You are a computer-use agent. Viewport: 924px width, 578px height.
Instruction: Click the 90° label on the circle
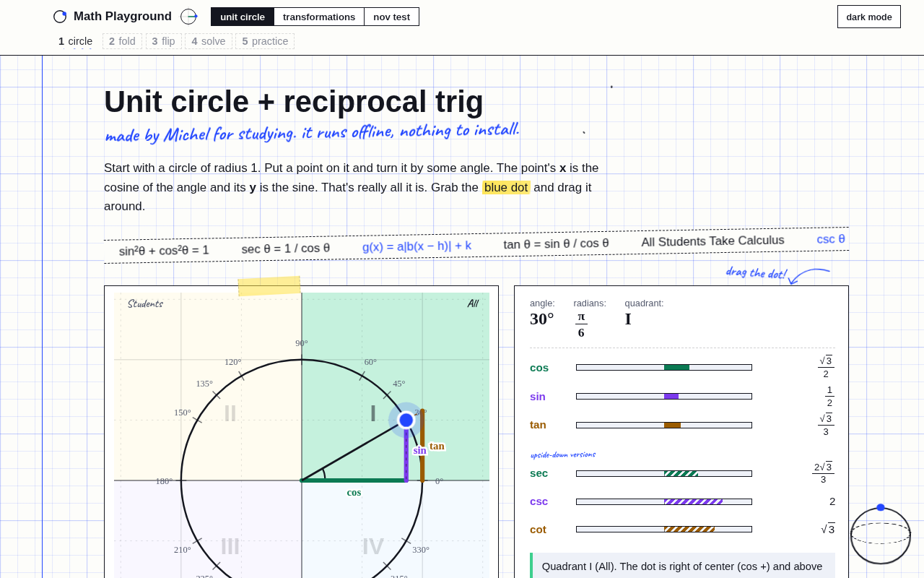(302, 343)
